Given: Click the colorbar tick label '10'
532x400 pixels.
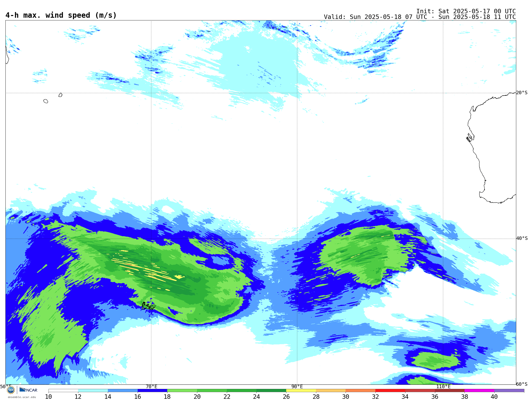Looking at the screenshot, I should [49, 397].
